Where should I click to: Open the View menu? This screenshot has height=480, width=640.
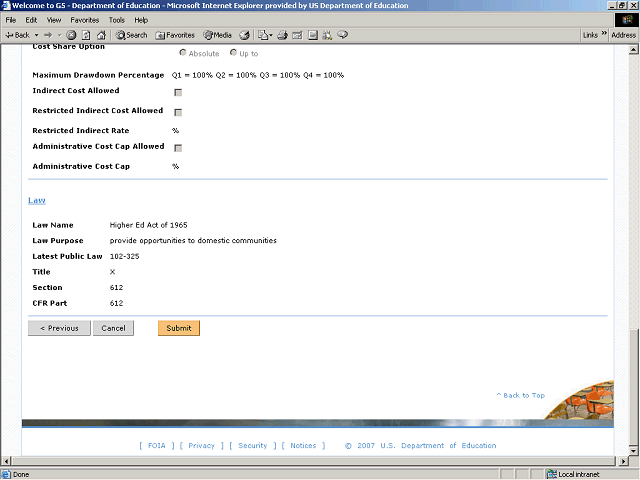pos(53,20)
